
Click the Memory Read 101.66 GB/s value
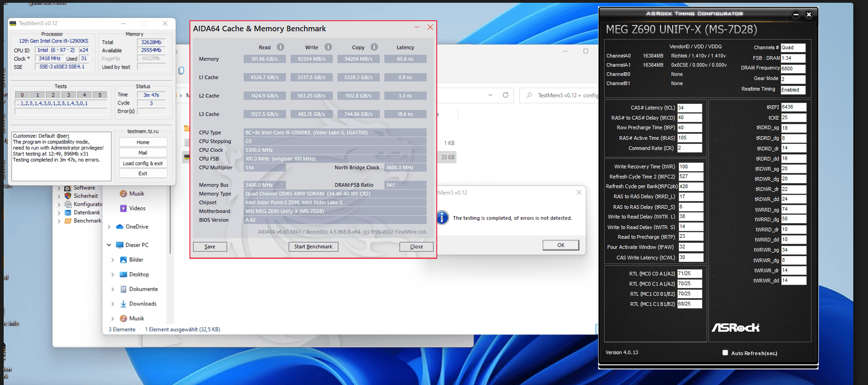click(264, 59)
